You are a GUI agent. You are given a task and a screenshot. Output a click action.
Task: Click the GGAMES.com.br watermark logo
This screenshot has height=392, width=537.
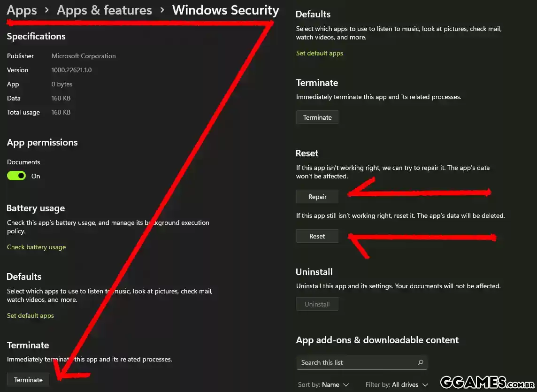click(487, 382)
